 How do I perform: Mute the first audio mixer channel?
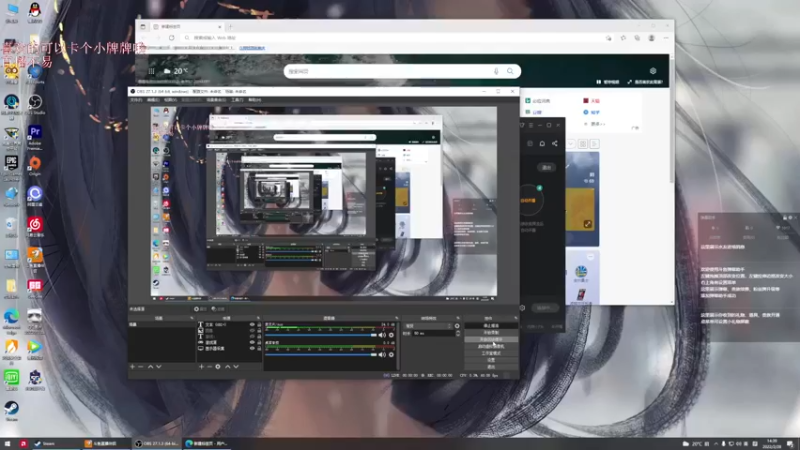point(382,335)
